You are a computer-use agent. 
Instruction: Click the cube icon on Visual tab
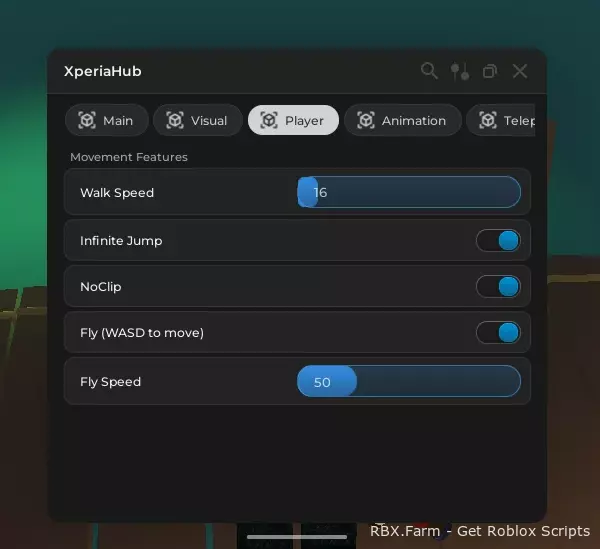coord(175,120)
